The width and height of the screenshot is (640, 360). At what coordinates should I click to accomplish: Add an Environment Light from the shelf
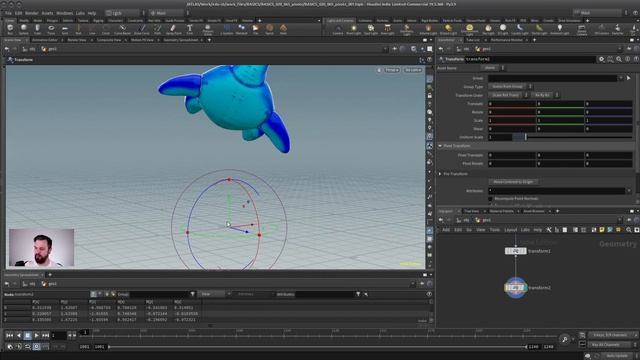tap(469, 29)
